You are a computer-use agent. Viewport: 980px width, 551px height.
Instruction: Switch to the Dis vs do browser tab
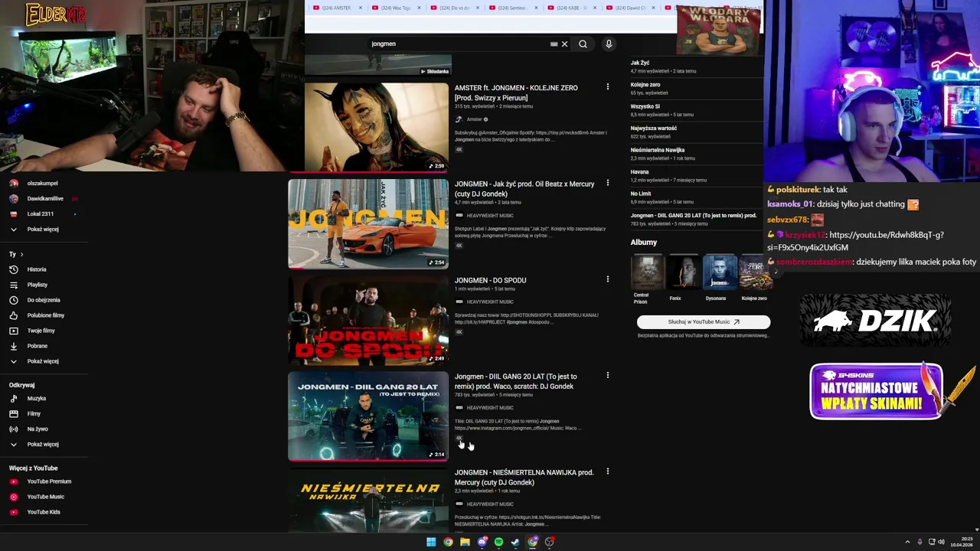(x=453, y=8)
